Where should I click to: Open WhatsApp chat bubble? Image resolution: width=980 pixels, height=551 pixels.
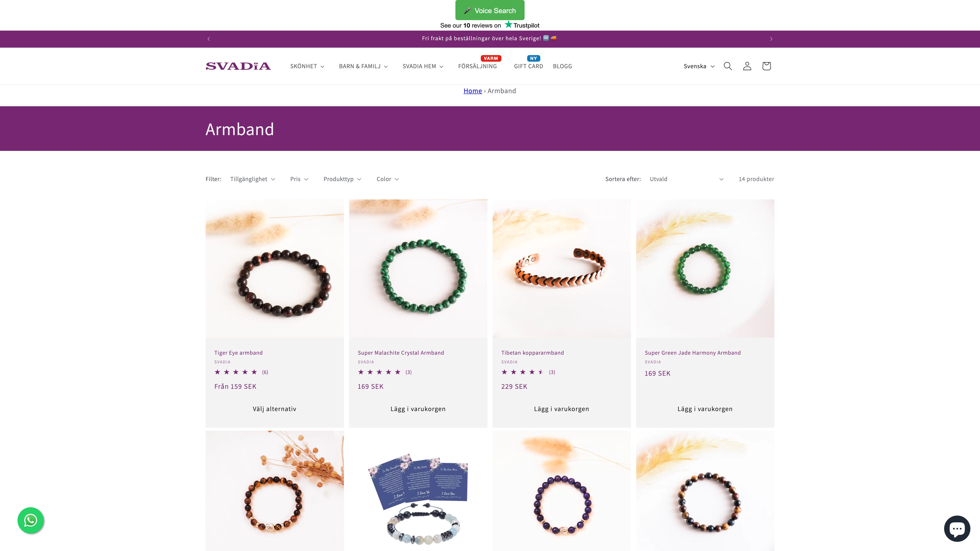[x=31, y=520]
